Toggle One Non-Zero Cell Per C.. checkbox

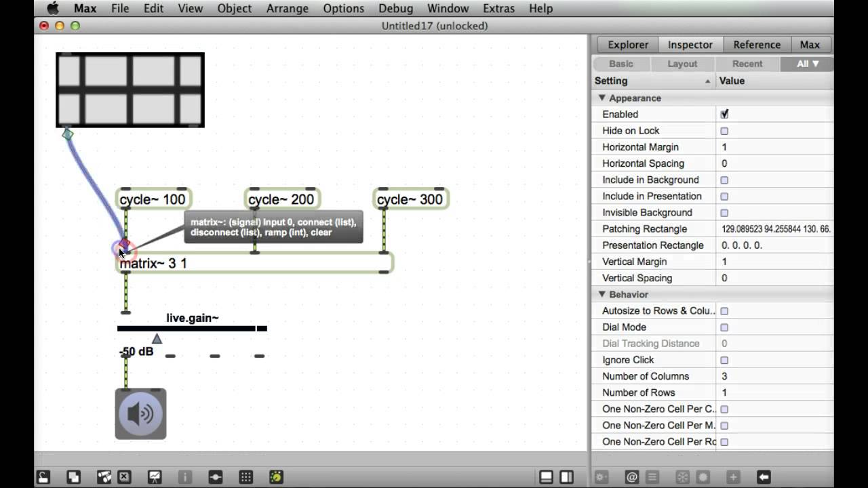tap(724, 409)
